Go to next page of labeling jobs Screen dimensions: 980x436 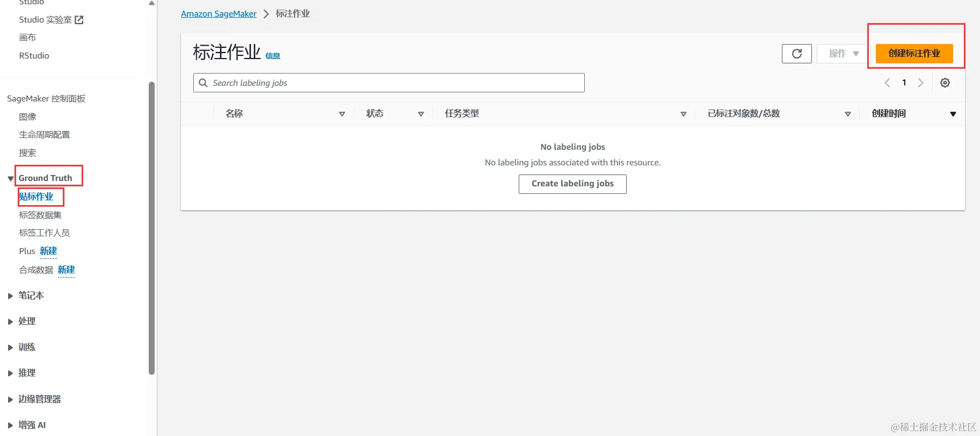920,83
